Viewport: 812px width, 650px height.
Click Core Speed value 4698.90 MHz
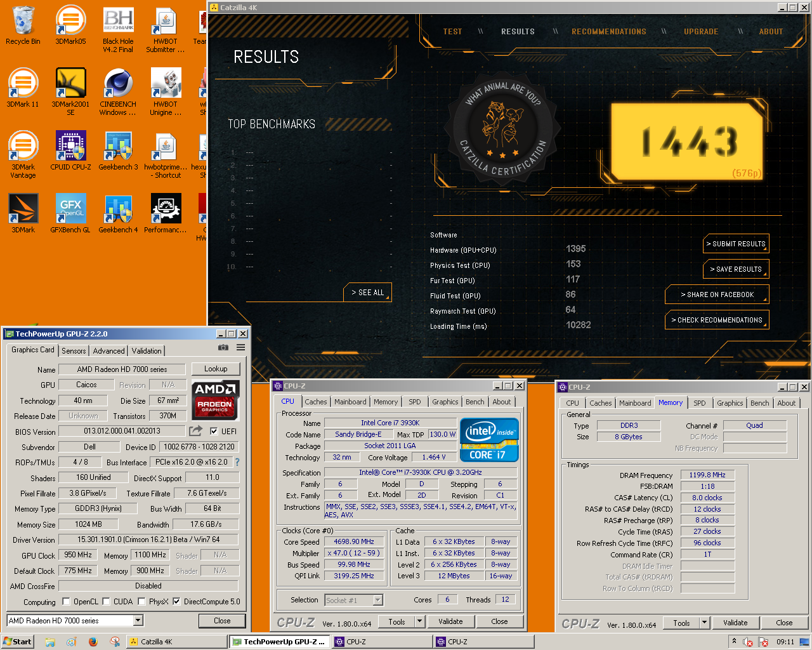354,541
